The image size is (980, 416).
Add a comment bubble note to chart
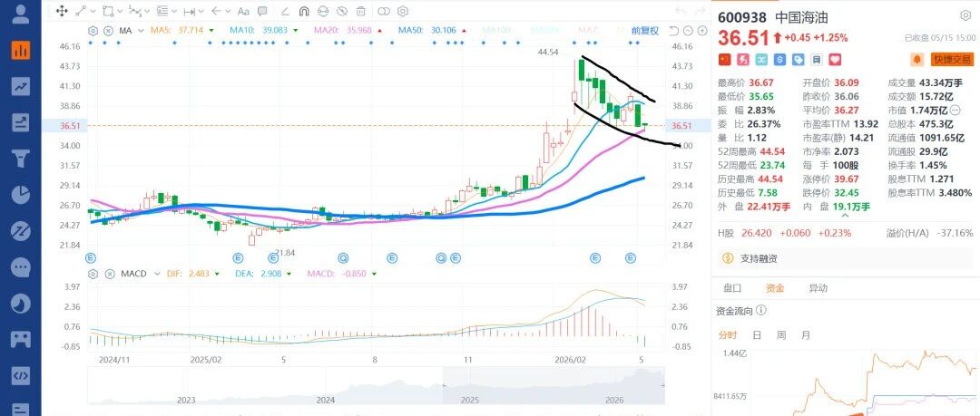point(262,11)
